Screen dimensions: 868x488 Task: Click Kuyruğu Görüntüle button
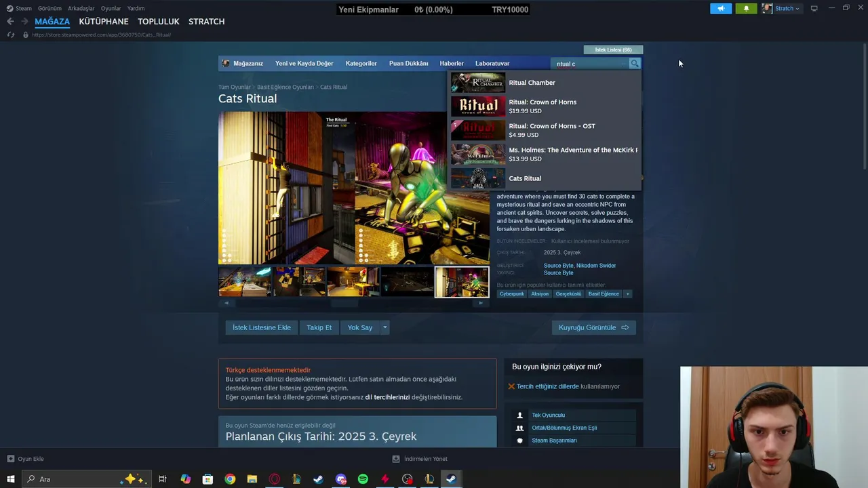click(594, 327)
